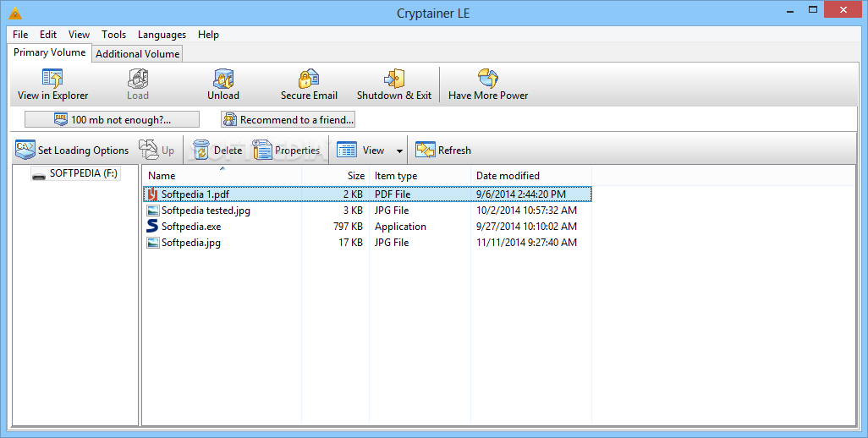Click the Delete toolbar icon
868x438 pixels.
201,150
